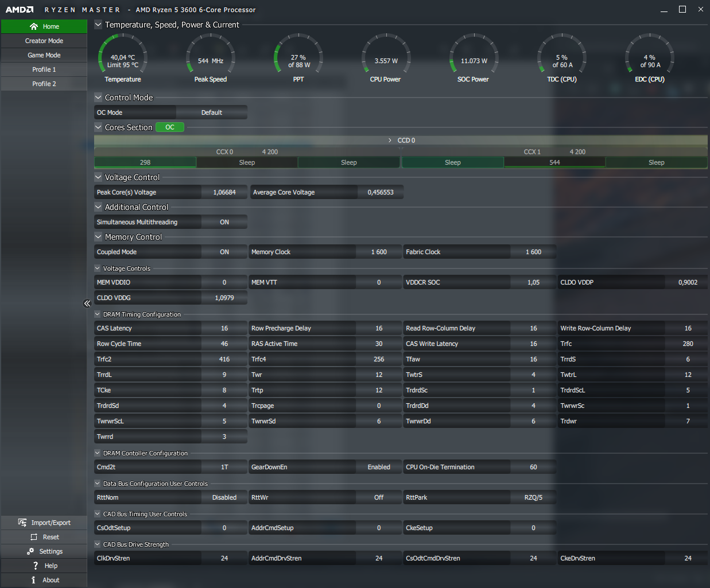This screenshot has width=710, height=588.
Task: Click Trfc value 280
Action: click(688, 344)
